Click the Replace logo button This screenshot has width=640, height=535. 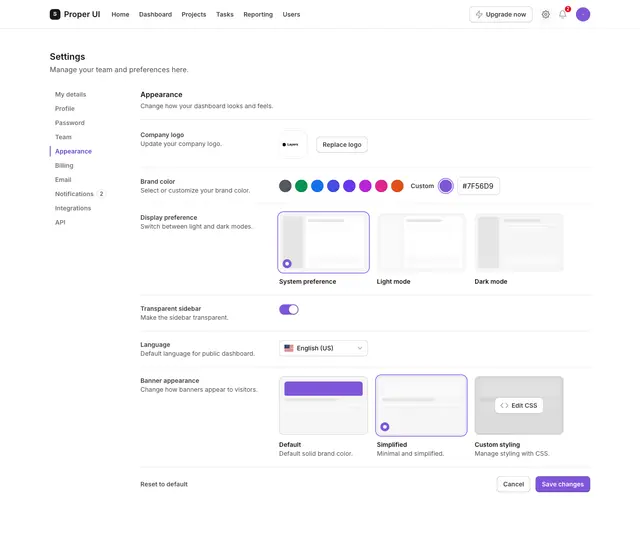342,145
